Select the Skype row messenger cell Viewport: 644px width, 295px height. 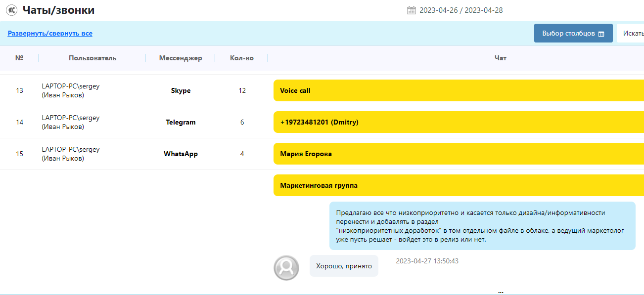pyautogui.click(x=181, y=91)
